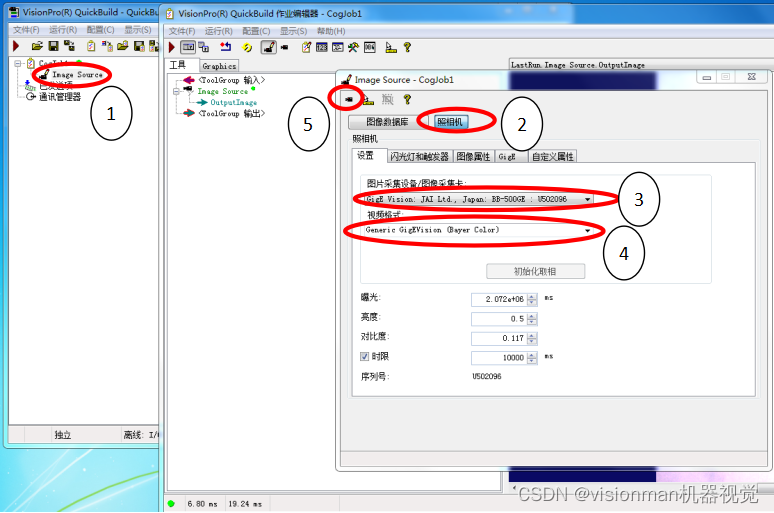Open a QuickBuild file in main toolbar
Image resolution: width=774 pixels, height=513 pixels.
pyautogui.click(x=37, y=46)
